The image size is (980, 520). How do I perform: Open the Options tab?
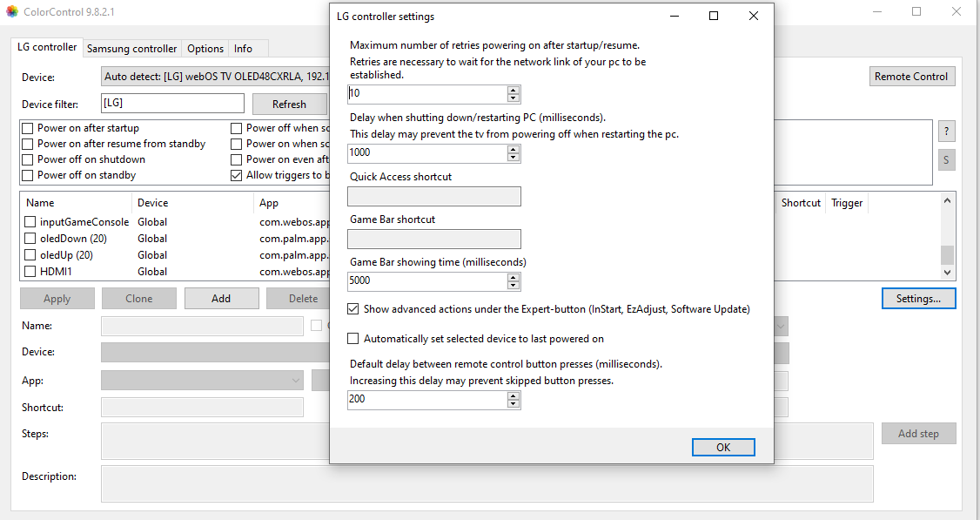click(205, 49)
